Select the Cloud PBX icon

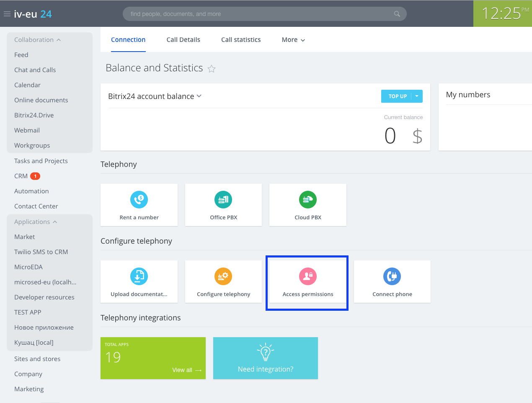click(308, 200)
